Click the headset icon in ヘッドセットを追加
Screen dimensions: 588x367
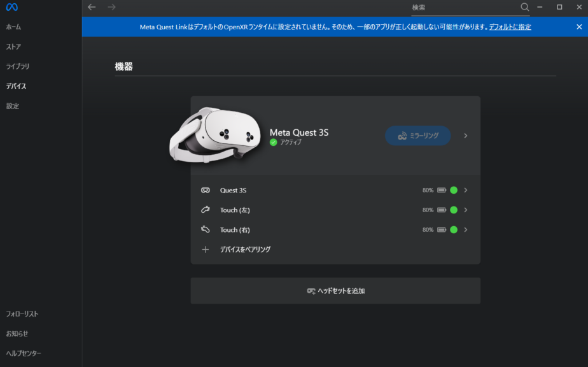coord(311,291)
